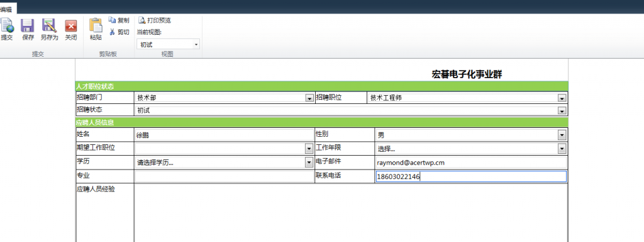
Task: Expand the 性别 dropdown arrow
Action: tap(562, 135)
